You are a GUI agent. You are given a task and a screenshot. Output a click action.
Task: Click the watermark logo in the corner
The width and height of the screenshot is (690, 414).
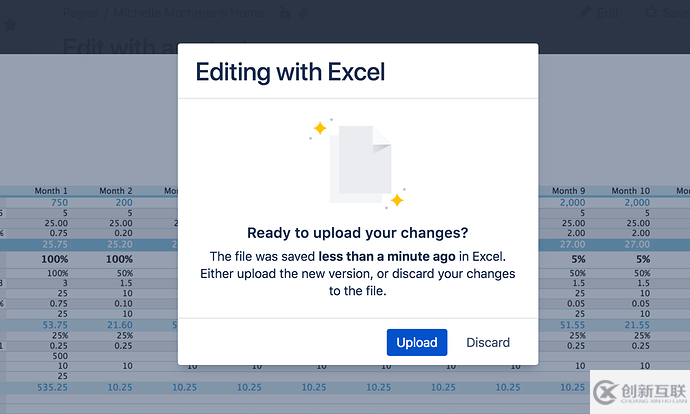tap(640, 392)
